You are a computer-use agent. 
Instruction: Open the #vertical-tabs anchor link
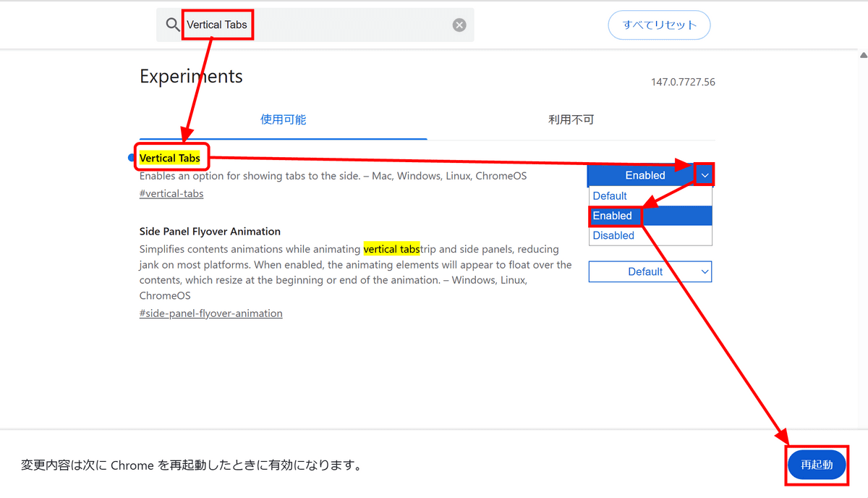pos(171,193)
